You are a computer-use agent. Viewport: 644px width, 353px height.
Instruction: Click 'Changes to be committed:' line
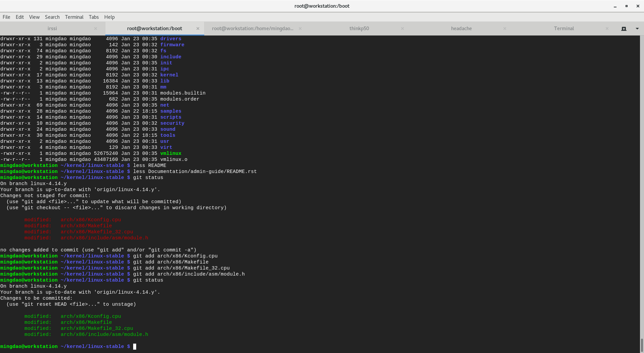37,298
